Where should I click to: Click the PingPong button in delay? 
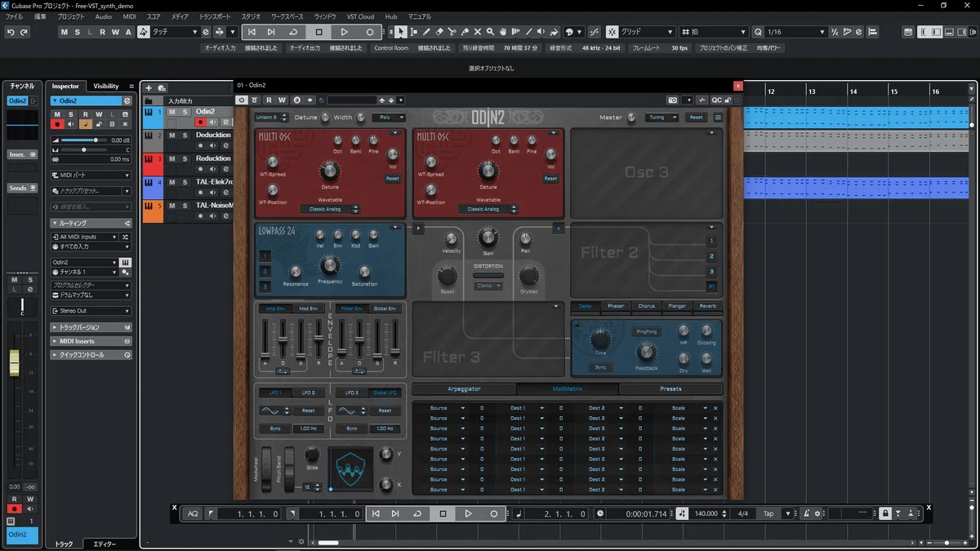coord(645,331)
